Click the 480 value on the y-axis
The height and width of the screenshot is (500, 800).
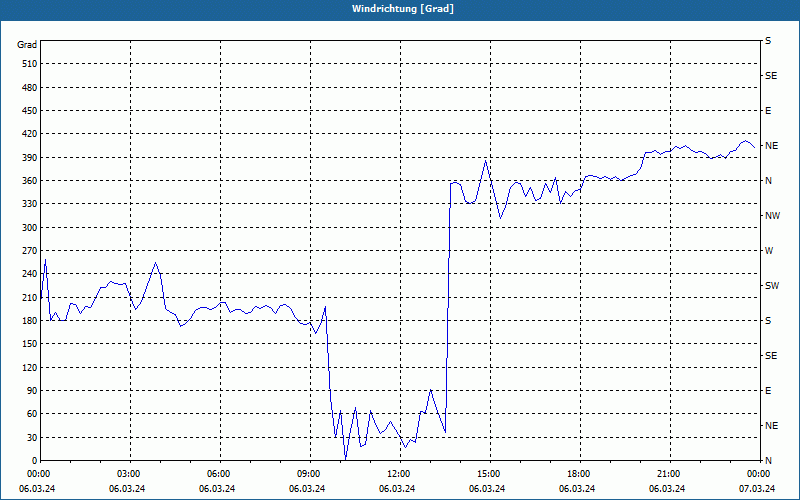[x=30, y=87]
